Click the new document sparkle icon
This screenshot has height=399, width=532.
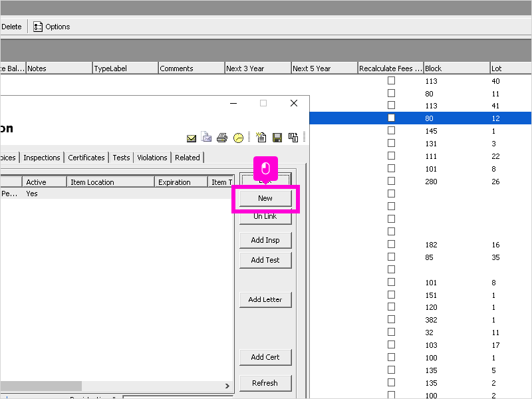pyautogui.click(x=261, y=137)
